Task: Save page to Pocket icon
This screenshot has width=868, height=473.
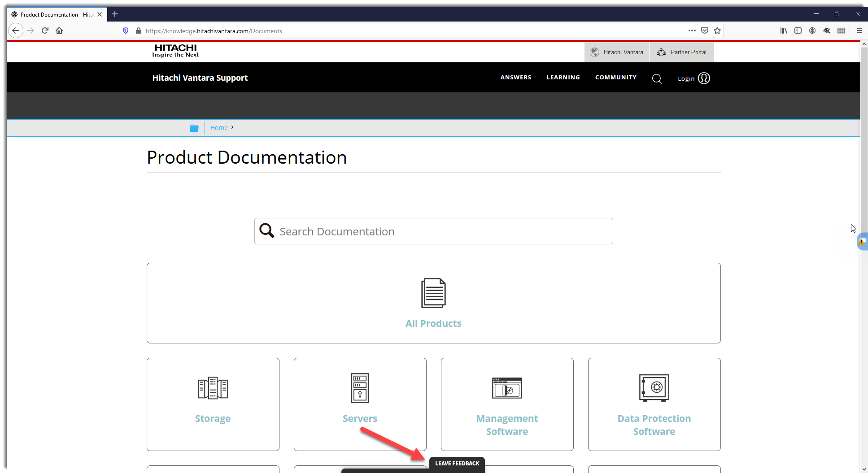Action: click(705, 30)
